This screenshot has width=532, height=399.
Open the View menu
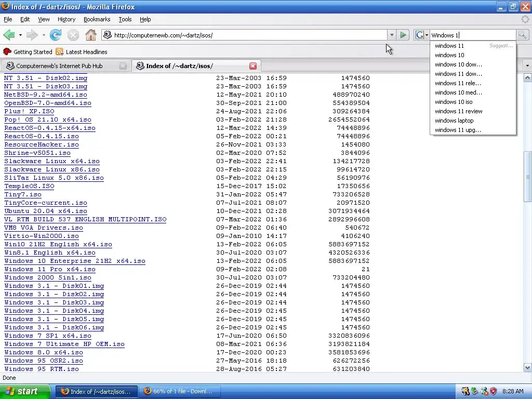tap(44, 19)
